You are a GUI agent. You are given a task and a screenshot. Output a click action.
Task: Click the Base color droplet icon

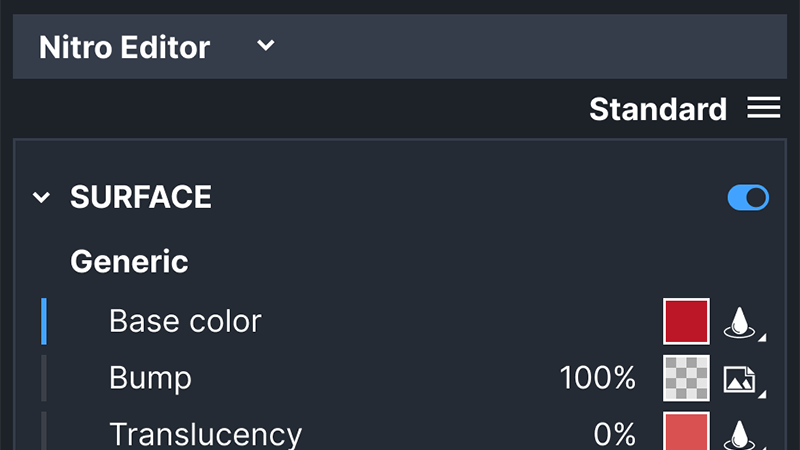coord(739,322)
